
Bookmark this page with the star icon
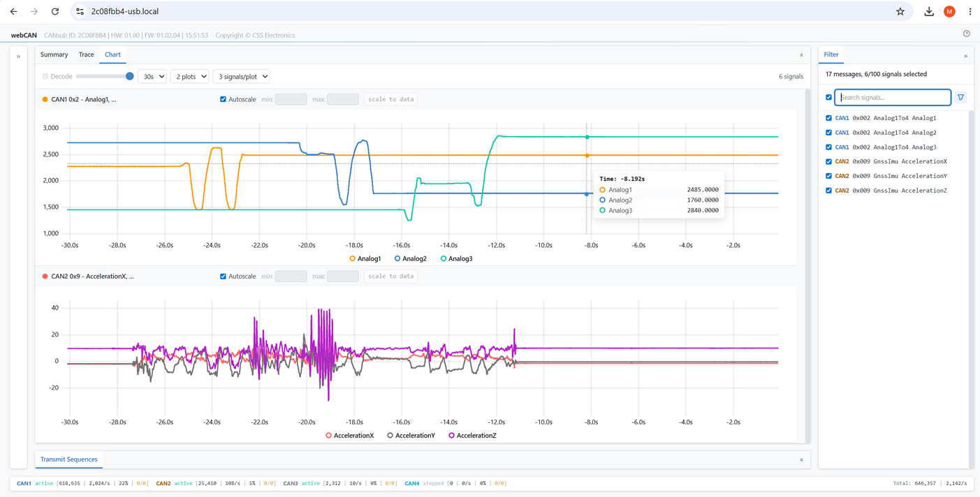coord(900,11)
